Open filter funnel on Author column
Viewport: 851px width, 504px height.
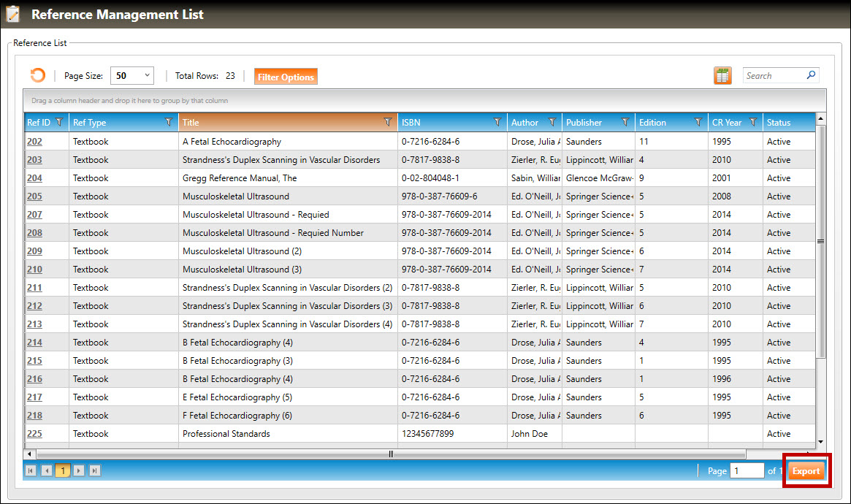tap(552, 123)
